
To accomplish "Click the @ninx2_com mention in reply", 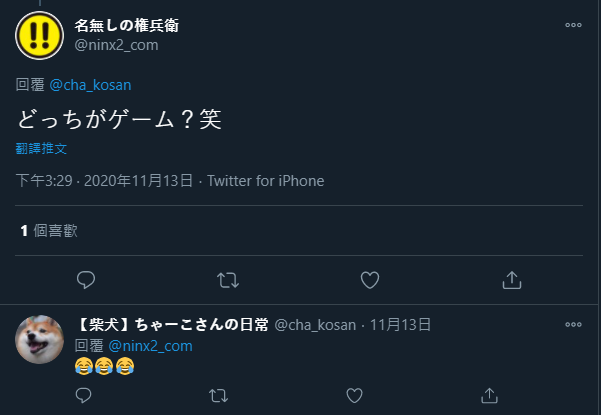I will 150,345.
